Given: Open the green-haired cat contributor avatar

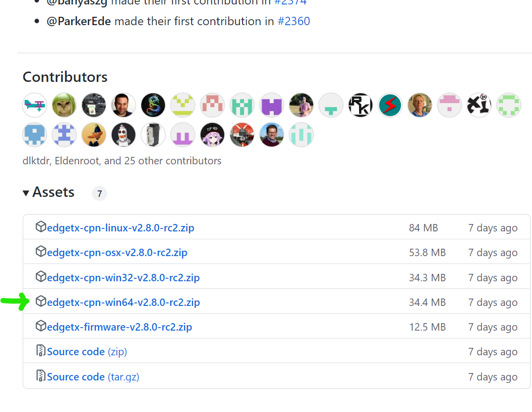Looking at the screenshot, I should coord(64,105).
